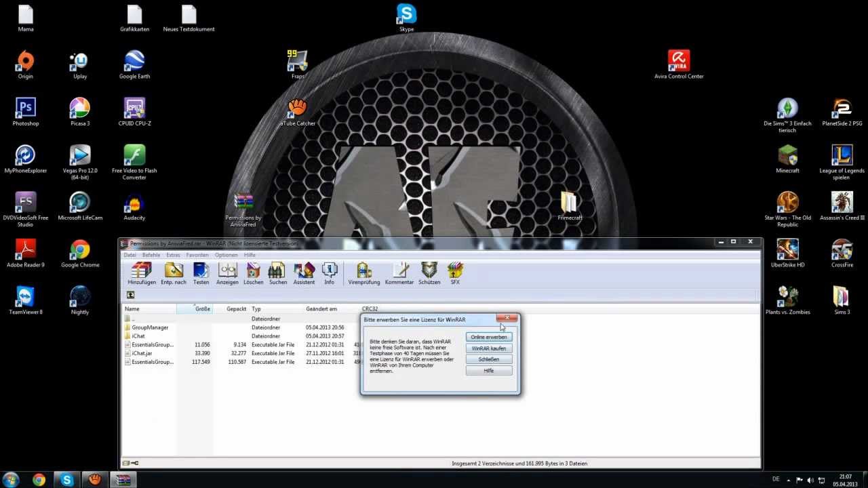This screenshot has width=868, height=488.
Task: Click the TeamViewer 8 desktop icon
Action: [x=26, y=300]
